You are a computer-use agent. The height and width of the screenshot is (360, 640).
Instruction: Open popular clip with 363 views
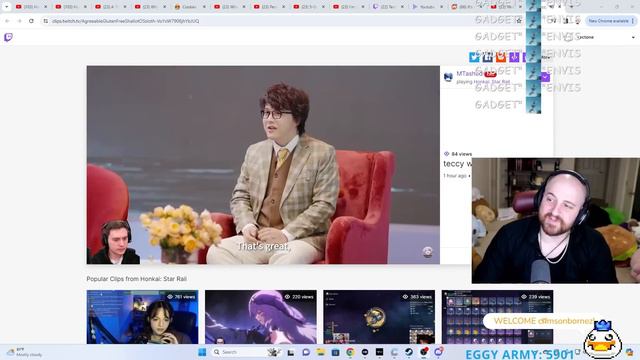click(379, 317)
